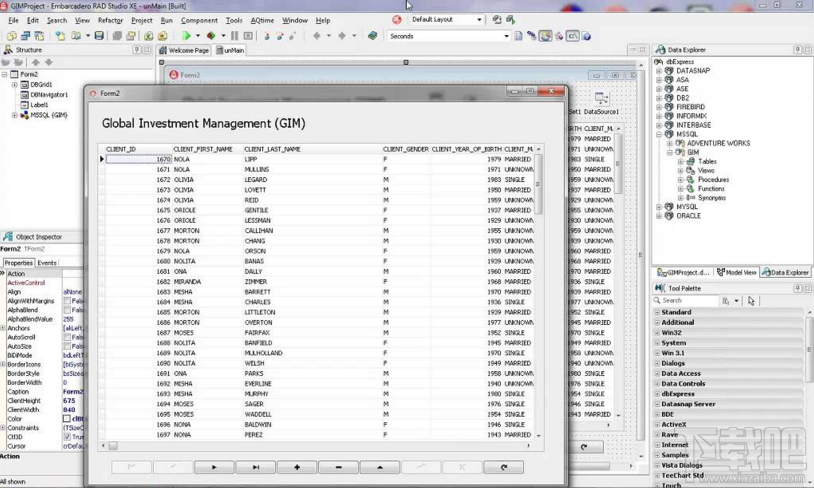
Task: Open the File menu
Action: (13, 20)
